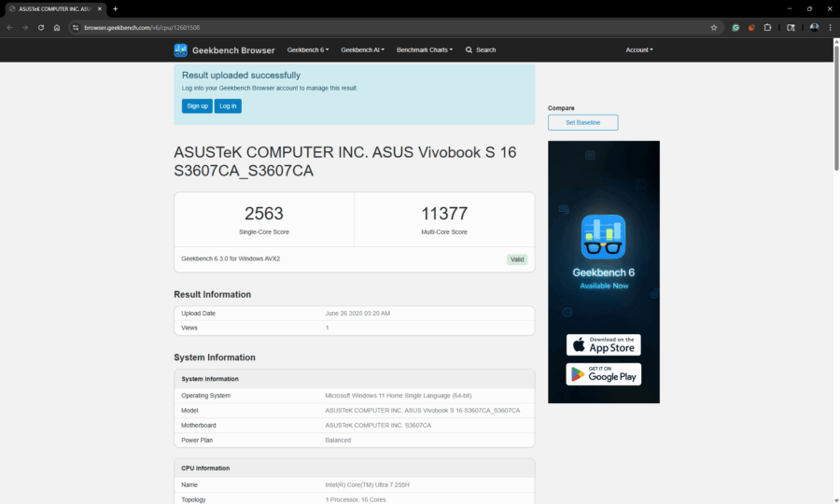The width and height of the screenshot is (840, 504).
Task: Expand the Geekbench 6 dropdown menu
Action: click(x=308, y=49)
